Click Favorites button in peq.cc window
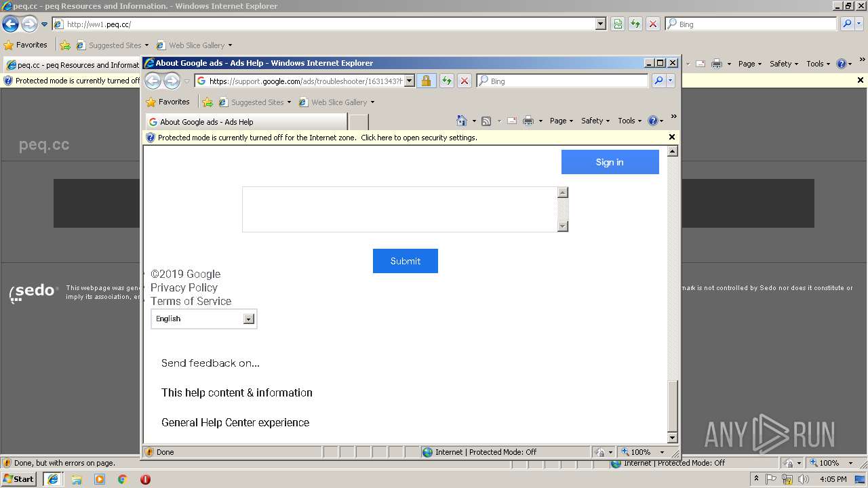This screenshot has width=868, height=488. [x=26, y=45]
